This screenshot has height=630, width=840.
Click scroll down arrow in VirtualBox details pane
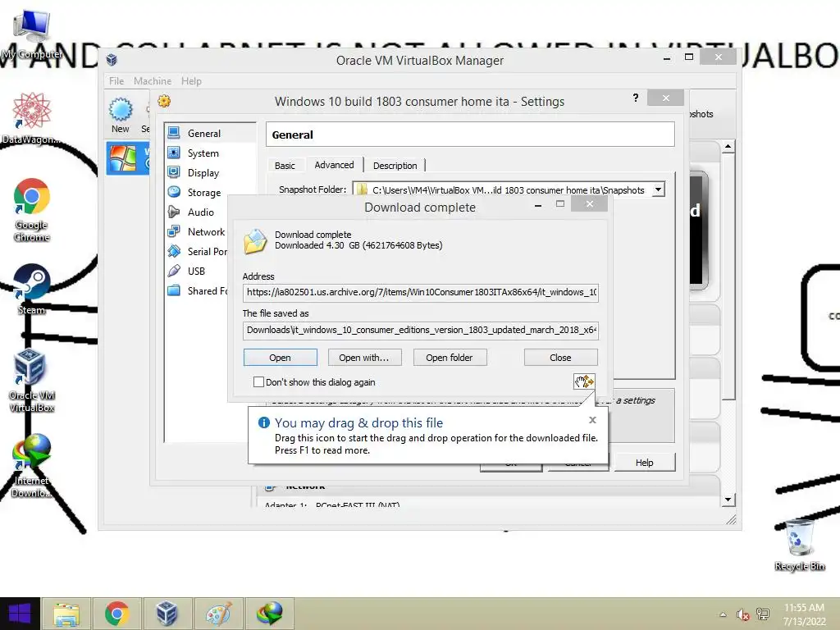(x=728, y=500)
